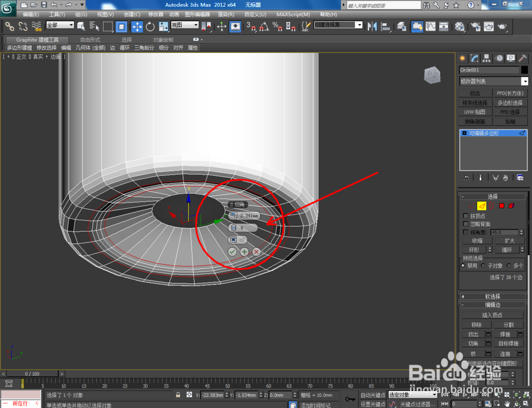
Task: Activate the Select and Scale tool
Action: tap(163, 26)
